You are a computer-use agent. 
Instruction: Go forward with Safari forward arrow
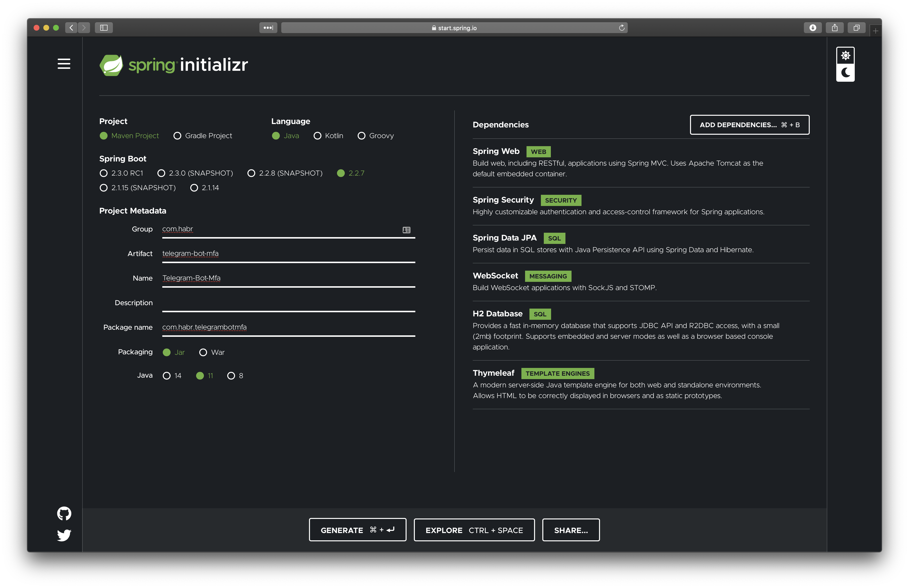coord(84,27)
